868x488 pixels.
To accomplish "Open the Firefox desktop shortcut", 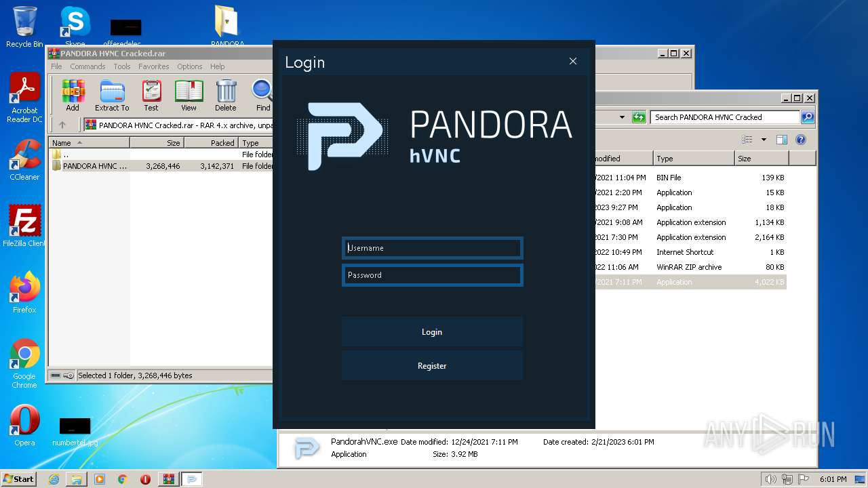I will point(24,292).
